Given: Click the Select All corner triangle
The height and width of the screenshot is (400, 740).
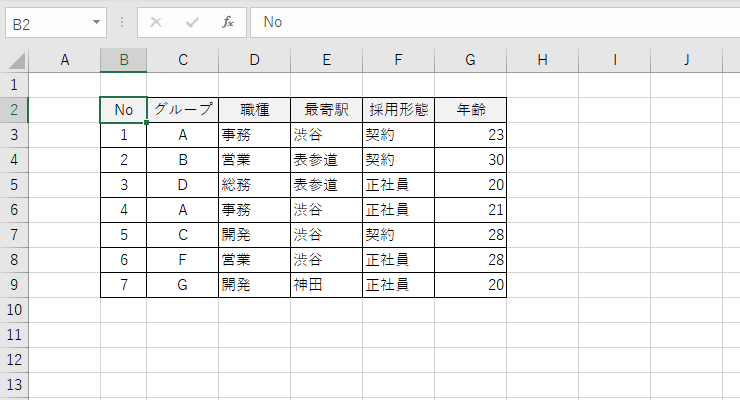Looking at the screenshot, I should coord(17,61).
